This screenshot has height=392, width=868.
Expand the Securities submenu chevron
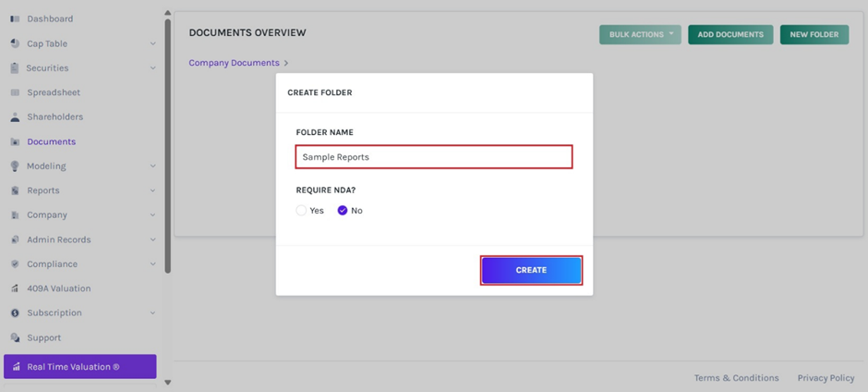point(152,67)
